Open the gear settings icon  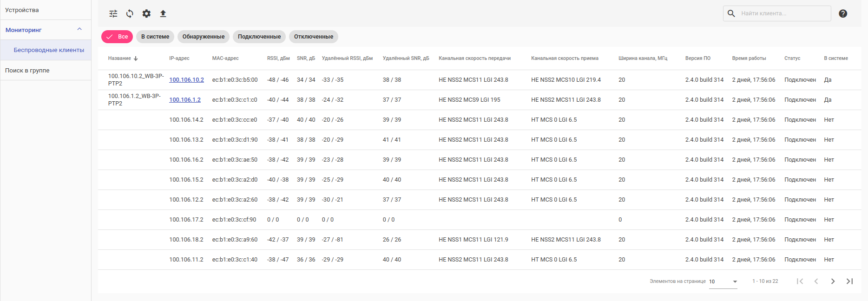click(146, 14)
